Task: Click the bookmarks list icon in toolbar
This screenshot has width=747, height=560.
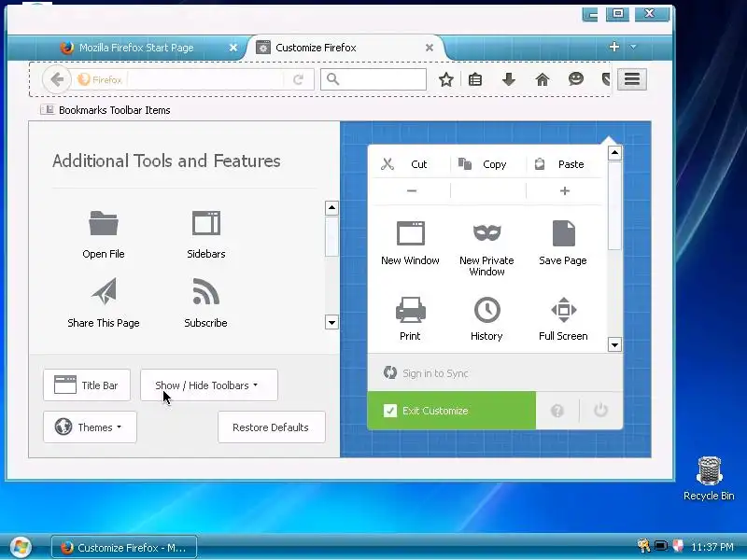Action: (475, 79)
